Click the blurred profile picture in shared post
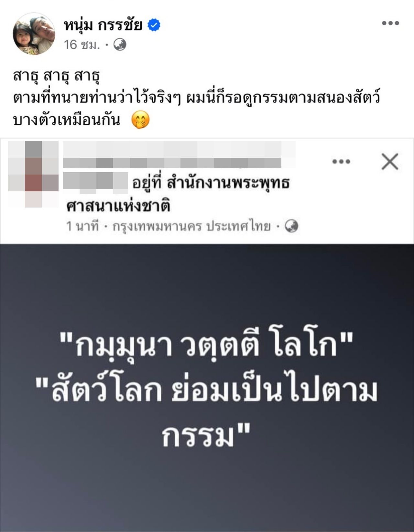Viewport: 414px width, 532px height. 33,174
